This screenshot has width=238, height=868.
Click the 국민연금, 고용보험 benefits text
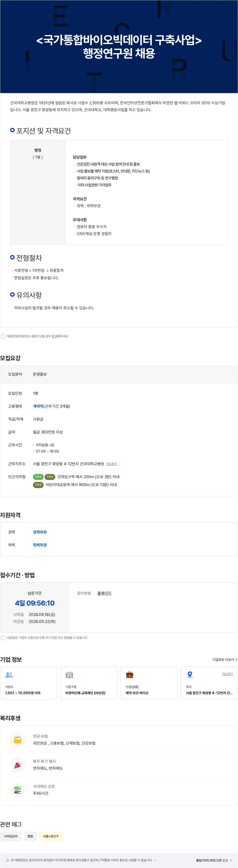click(x=64, y=743)
